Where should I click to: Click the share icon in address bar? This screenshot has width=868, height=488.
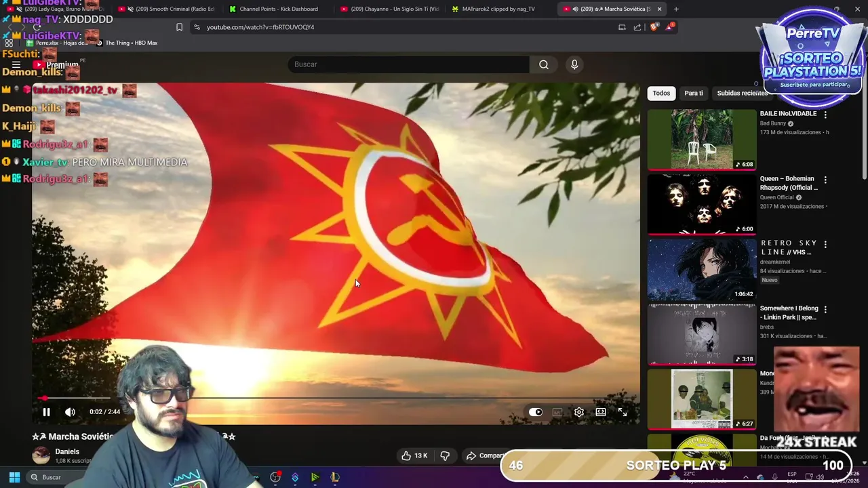click(637, 27)
